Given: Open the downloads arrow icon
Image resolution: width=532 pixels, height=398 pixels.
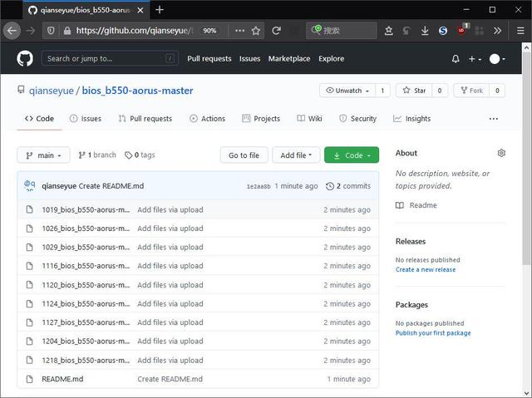Looking at the screenshot, I should [425, 31].
